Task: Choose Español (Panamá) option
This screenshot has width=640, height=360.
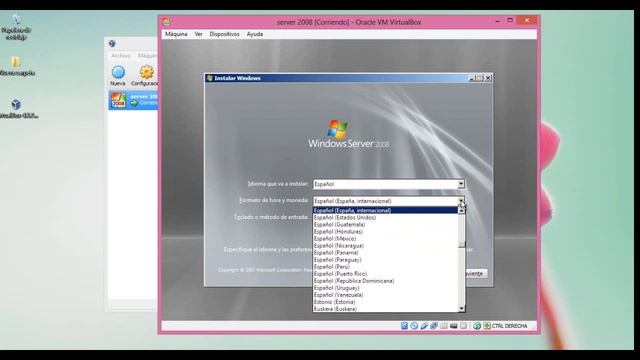Action: 385,253
